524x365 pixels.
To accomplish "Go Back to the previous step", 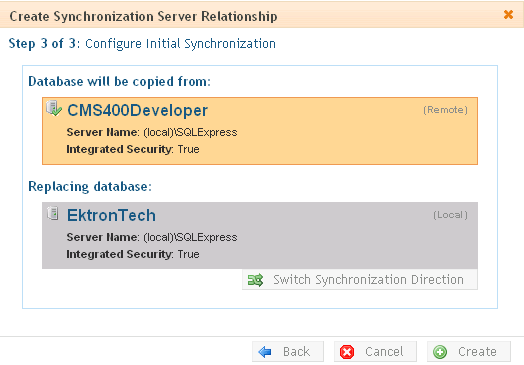I will pyautogui.click(x=288, y=352).
